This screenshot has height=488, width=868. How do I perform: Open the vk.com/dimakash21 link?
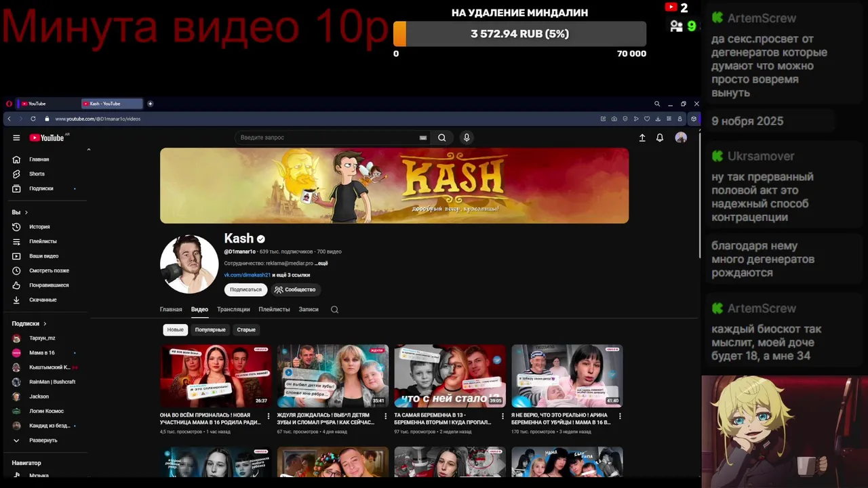(x=248, y=275)
